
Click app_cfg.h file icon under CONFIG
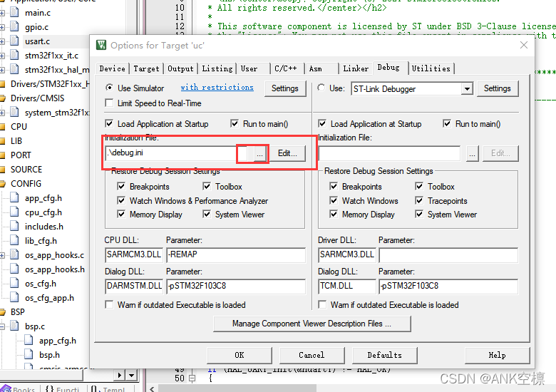click(14, 197)
